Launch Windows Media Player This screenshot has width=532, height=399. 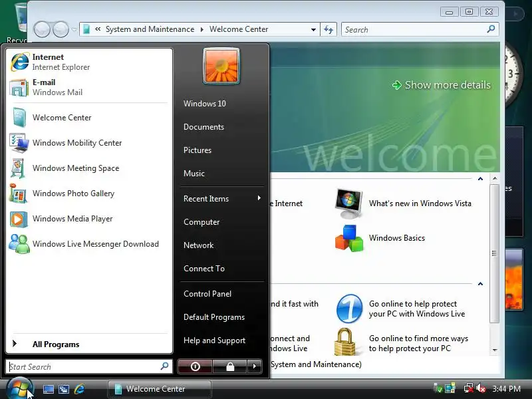89,219
